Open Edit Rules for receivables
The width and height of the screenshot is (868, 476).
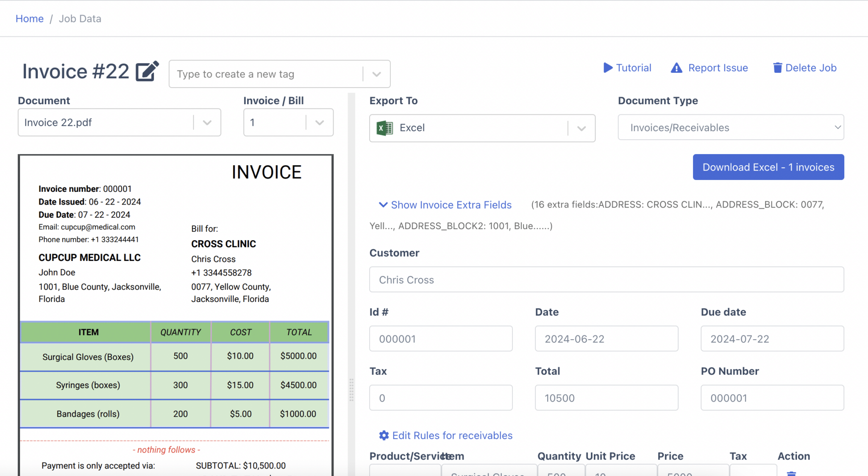(x=452, y=435)
